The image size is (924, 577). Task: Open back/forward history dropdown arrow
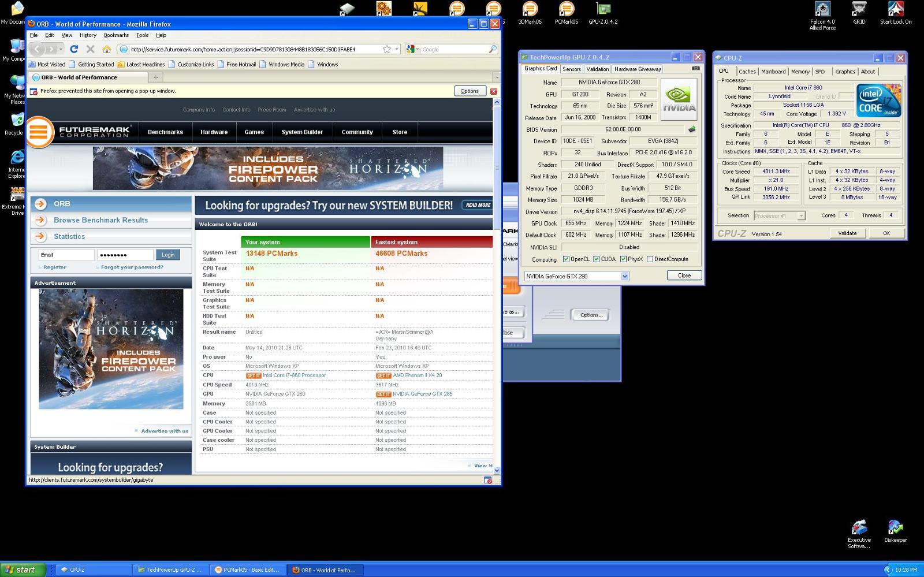pyautogui.click(x=61, y=49)
